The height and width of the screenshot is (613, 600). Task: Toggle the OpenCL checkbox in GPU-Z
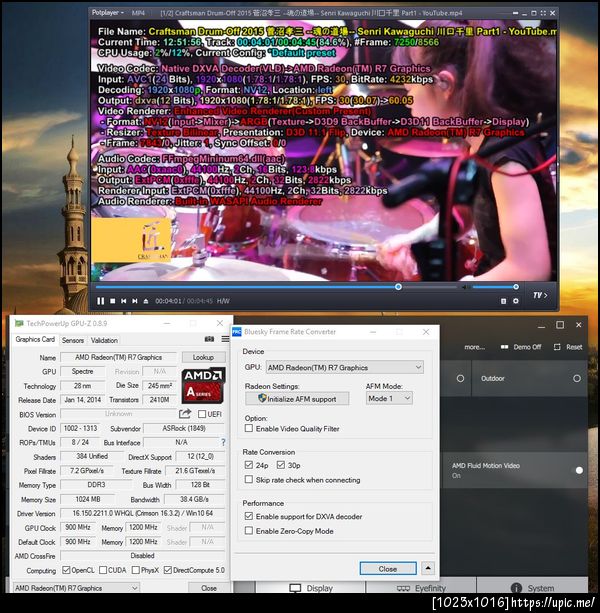[66, 570]
